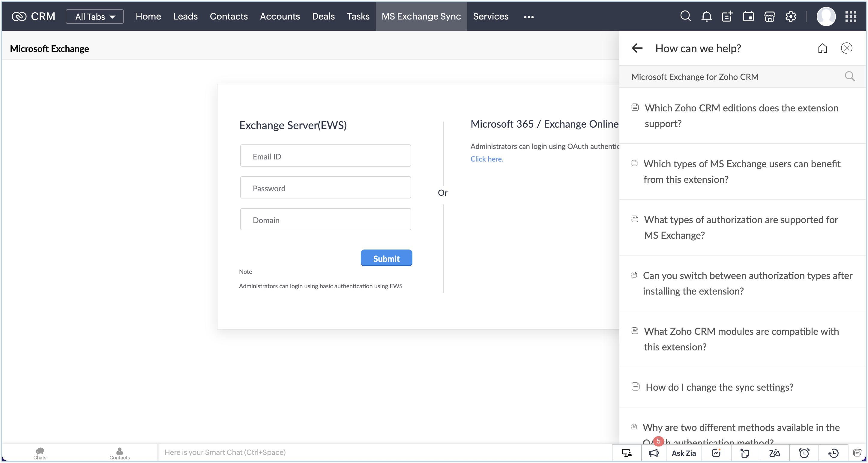Open the global search icon in navbar
868x463 pixels.
click(x=685, y=16)
